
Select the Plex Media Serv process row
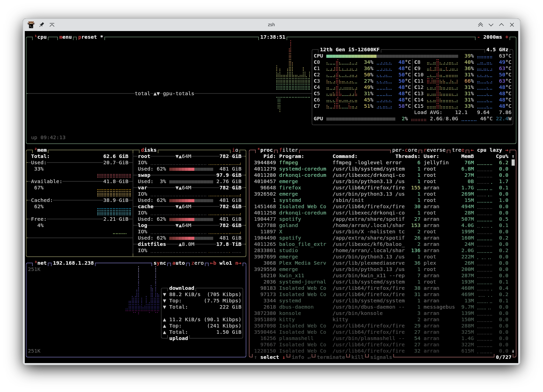click(x=381, y=263)
